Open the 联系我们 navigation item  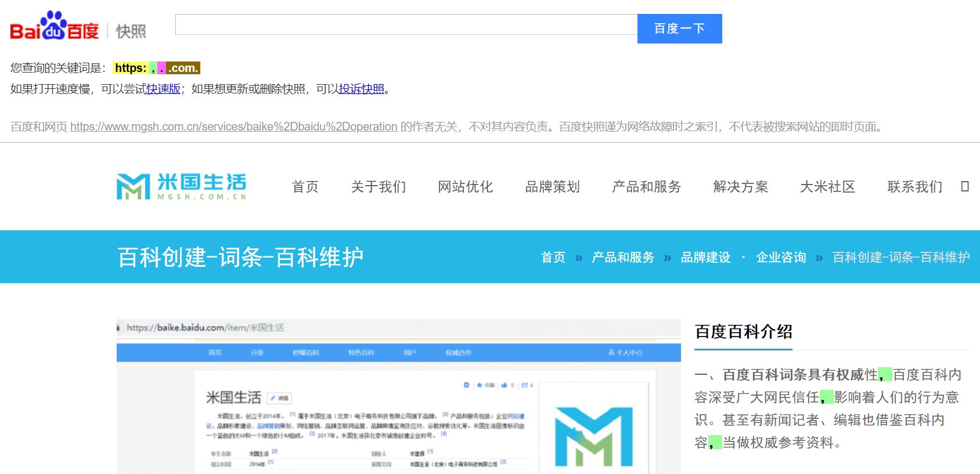point(914,187)
